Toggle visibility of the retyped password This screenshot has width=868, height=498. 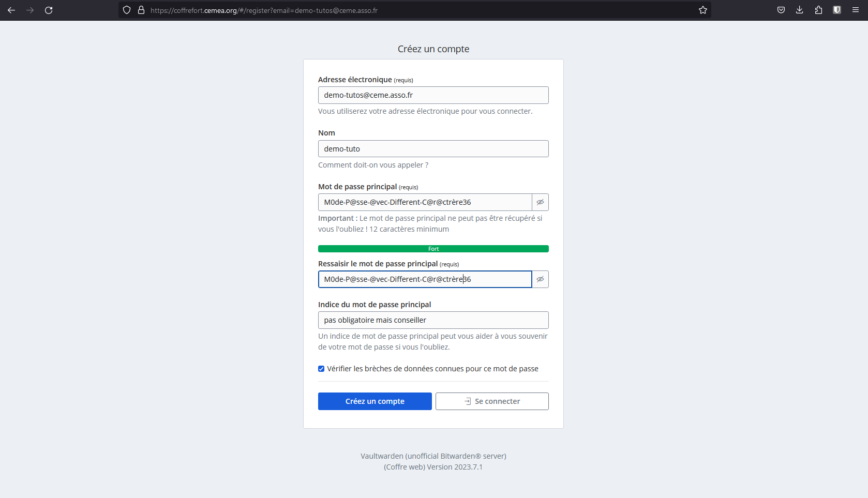coord(540,279)
